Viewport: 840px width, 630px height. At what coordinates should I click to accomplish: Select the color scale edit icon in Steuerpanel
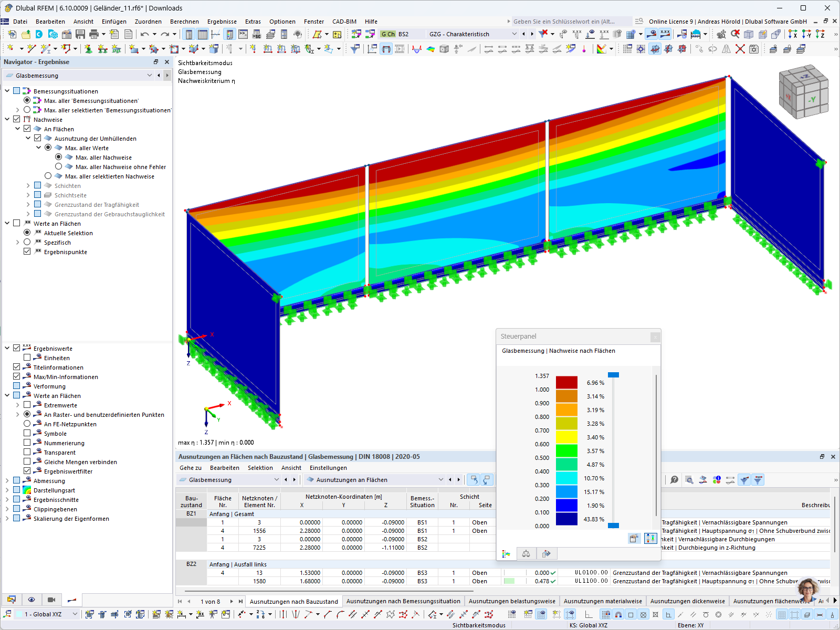click(634, 538)
